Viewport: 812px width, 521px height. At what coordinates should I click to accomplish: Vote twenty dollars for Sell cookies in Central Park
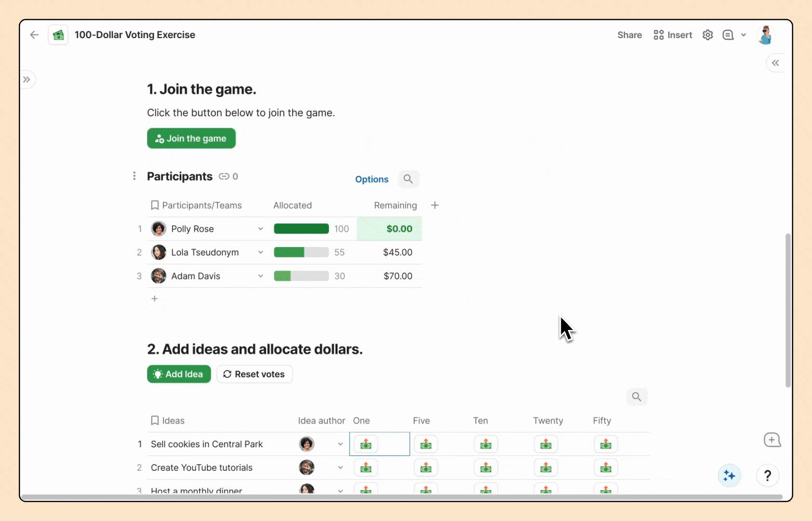[x=546, y=444]
